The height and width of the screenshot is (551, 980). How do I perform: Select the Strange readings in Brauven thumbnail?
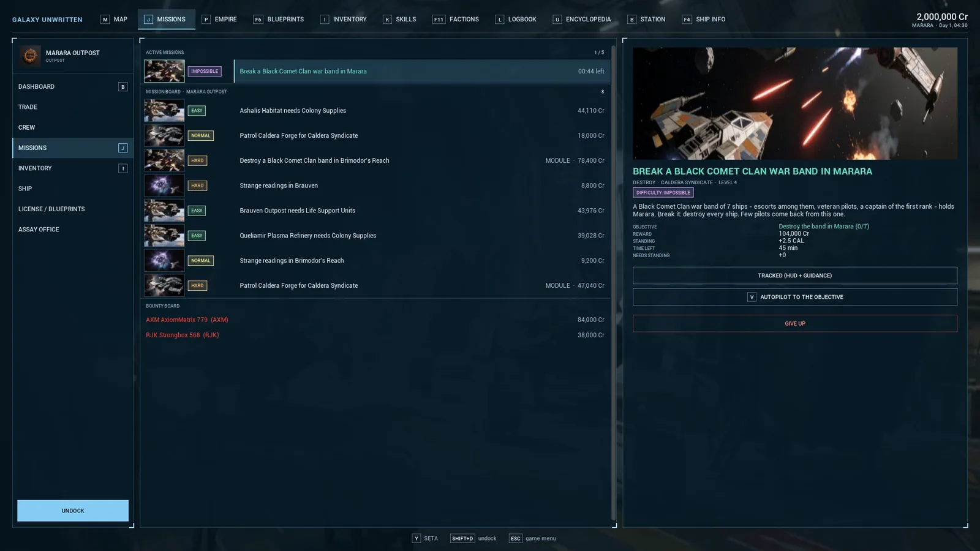coord(164,186)
